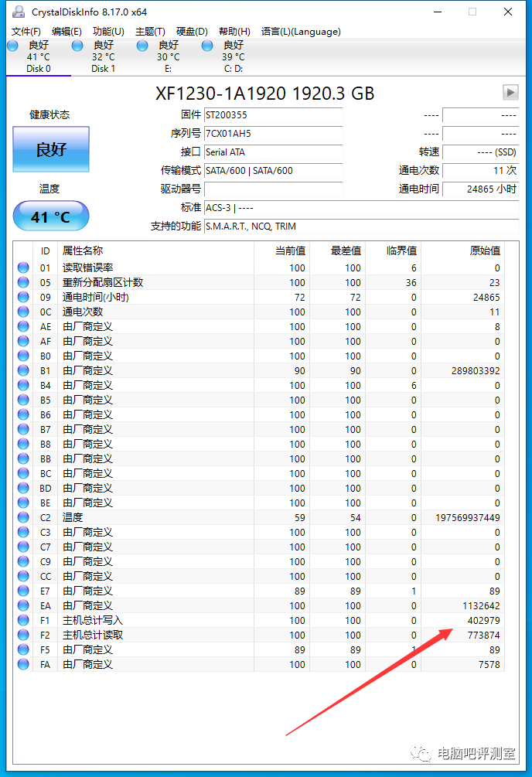Click the 通电次数 field 11 次
Screen dimensions: 532x777
480,170
